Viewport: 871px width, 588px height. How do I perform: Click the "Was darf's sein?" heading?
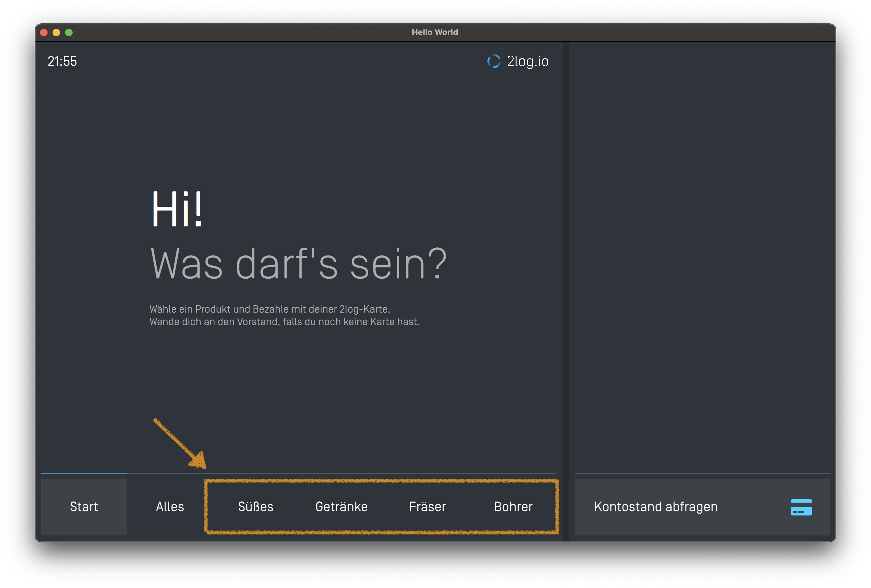click(x=298, y=264)
